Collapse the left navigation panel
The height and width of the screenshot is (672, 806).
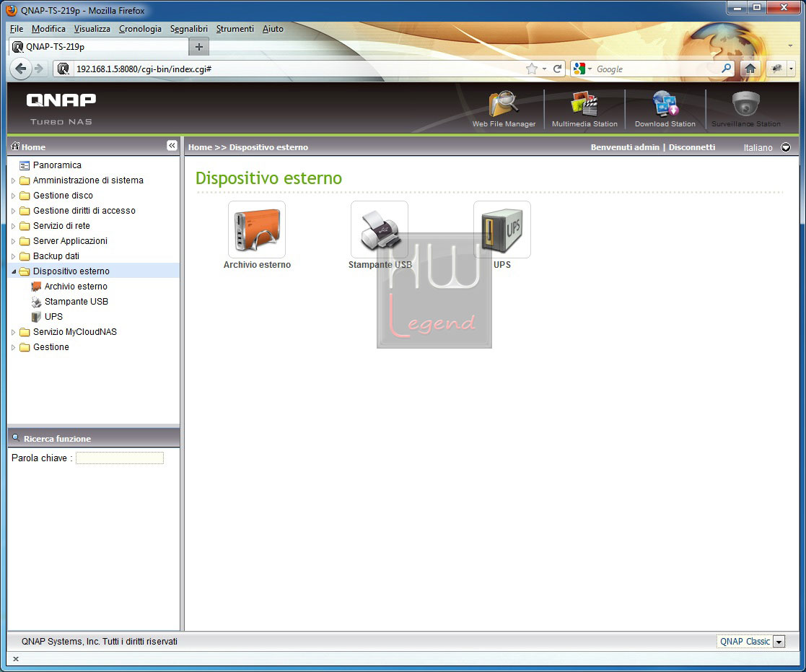172,146
